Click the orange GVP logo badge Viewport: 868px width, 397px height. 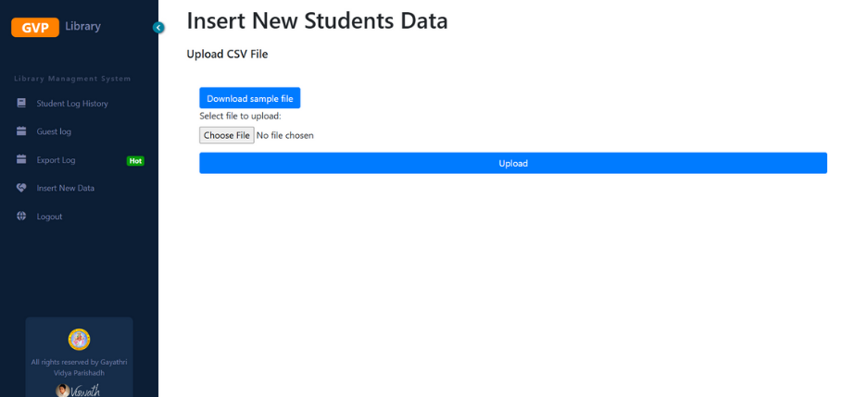(35, 27)
